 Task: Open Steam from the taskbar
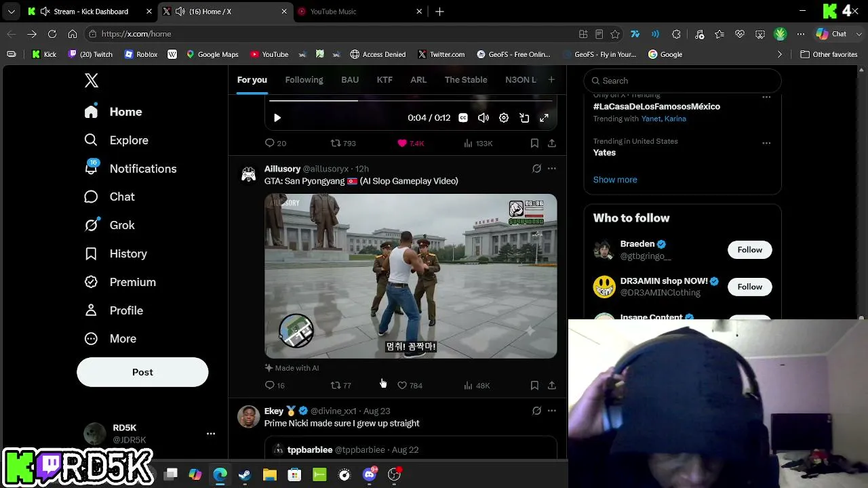(x=245, y=474)
